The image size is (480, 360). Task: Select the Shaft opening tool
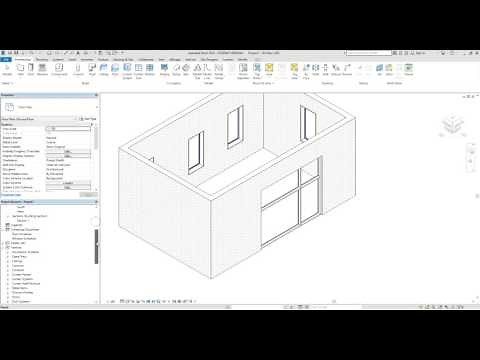(316, 70)
